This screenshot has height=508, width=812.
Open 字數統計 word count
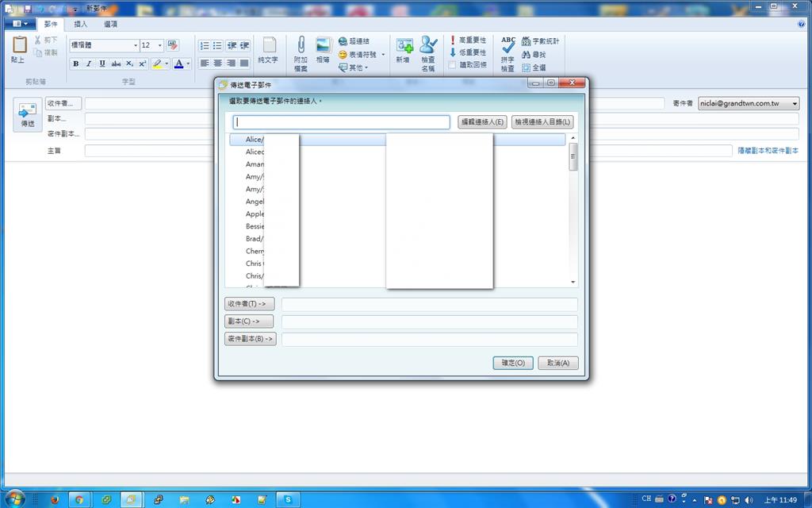(x=540, y=41)
